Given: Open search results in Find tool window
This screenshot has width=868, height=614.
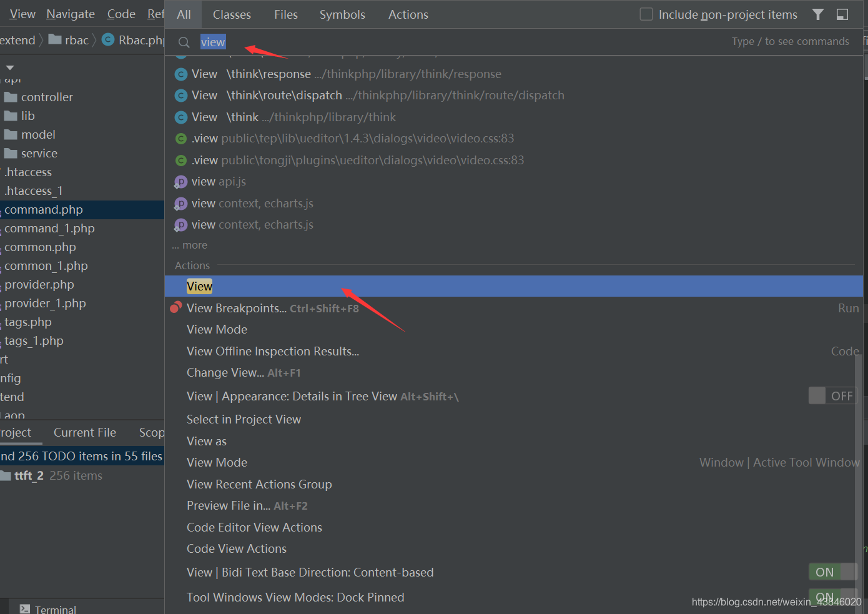Looking at the screenshot, I should [x=842, y=14].
